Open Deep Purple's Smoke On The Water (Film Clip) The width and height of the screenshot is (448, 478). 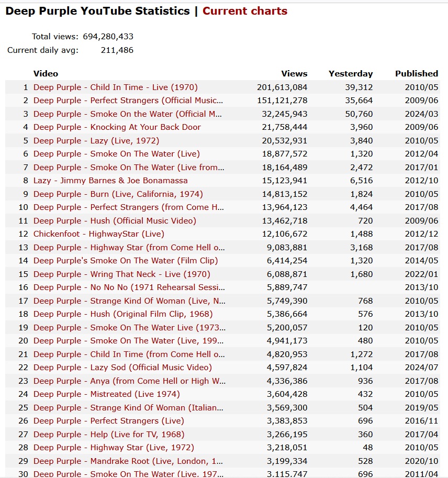coord(126,261)
